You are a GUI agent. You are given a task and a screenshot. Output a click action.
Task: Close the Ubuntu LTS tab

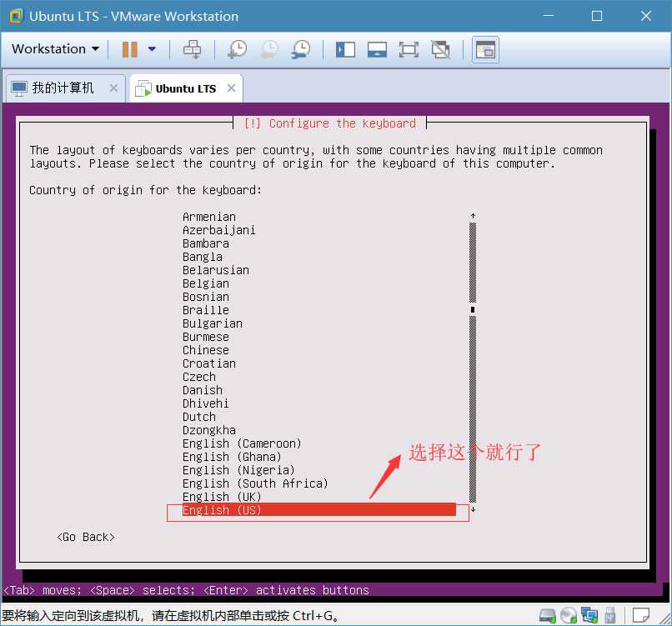click(231, 88)
